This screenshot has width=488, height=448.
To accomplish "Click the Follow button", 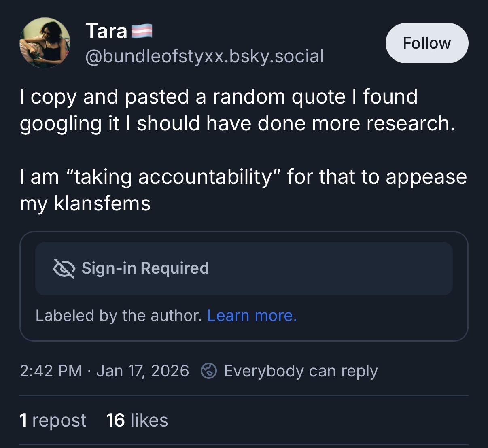I will click(x=427, y=43).
